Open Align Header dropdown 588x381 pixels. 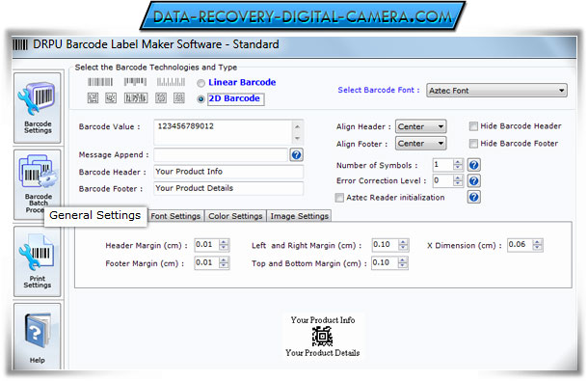coord(420,126)
